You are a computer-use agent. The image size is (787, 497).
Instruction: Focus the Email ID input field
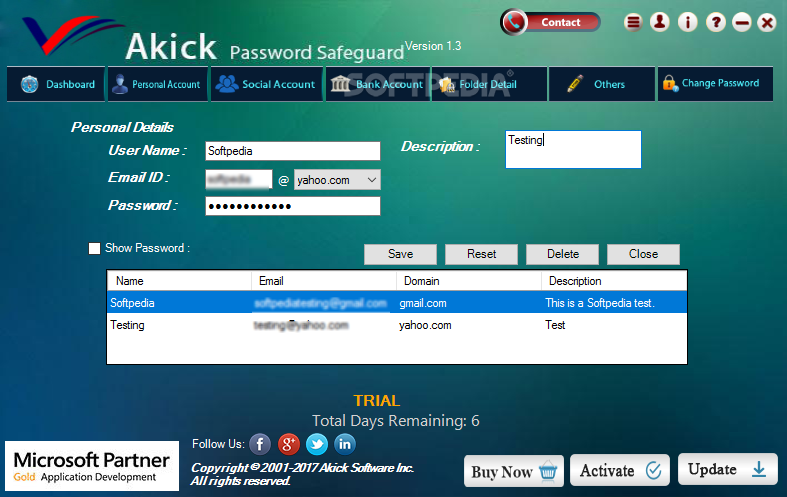tap(239, 180)
